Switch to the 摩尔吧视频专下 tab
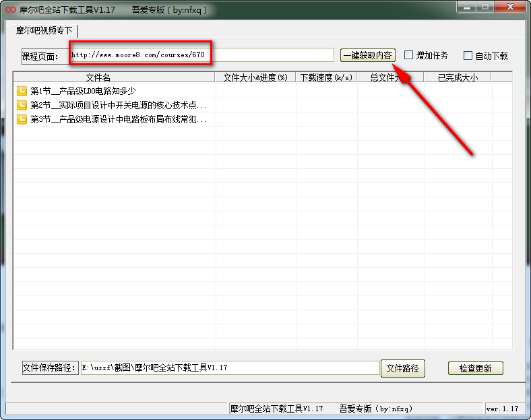531x420 pixels. tap(44, 31)
